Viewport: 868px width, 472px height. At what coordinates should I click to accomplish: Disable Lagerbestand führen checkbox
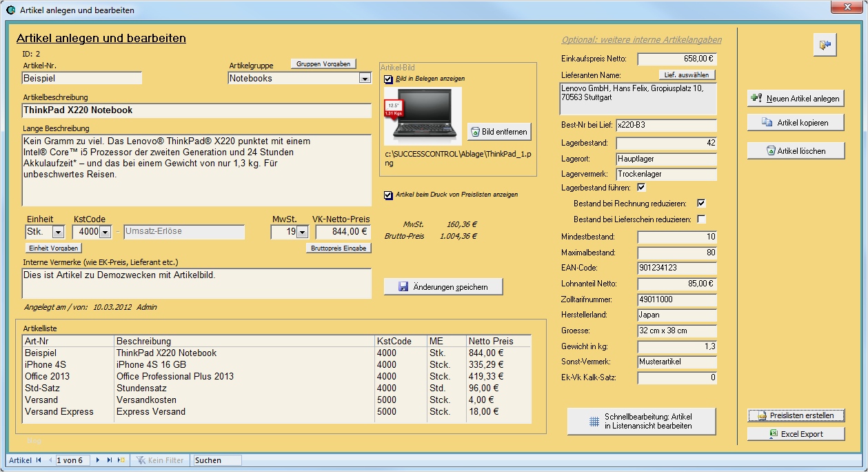coord(641,187)
